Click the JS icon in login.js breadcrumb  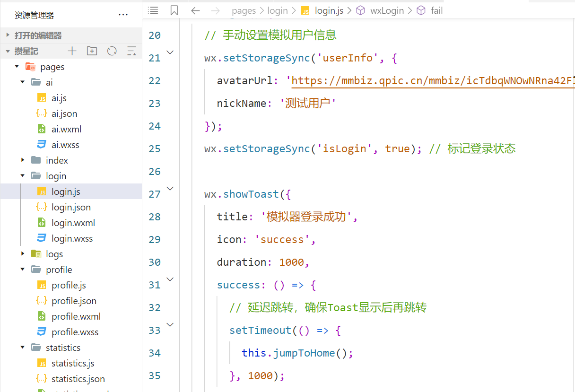point(305,10)
